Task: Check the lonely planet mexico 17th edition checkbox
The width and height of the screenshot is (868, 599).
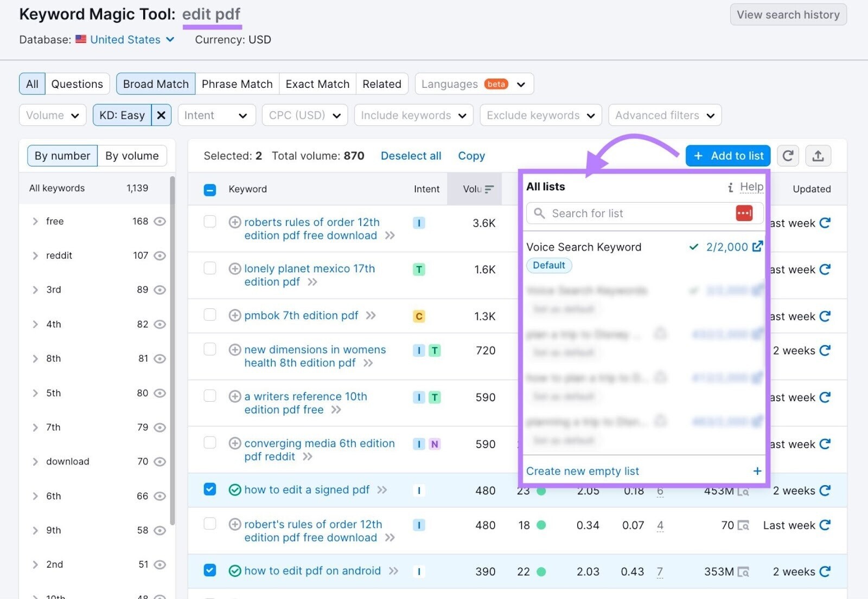Action: (209, 268)
